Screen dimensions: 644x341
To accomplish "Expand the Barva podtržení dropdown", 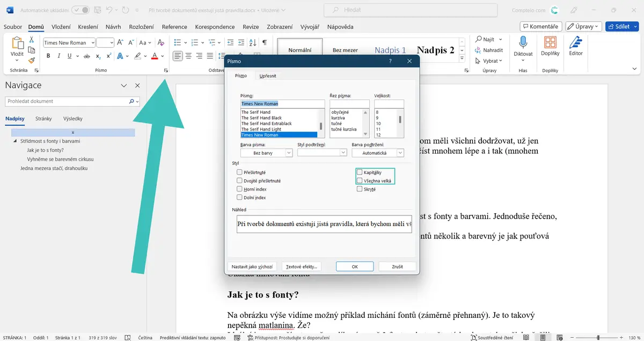I will (378, 153).
